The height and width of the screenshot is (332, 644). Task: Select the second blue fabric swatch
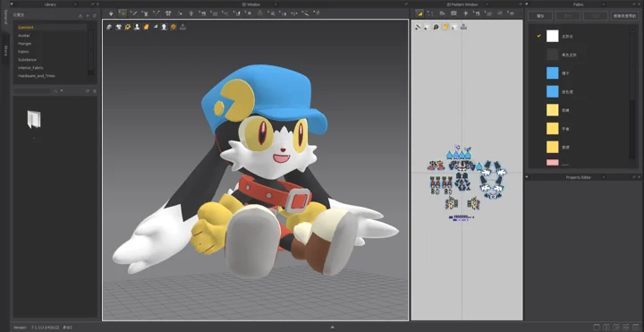click(553, 91)
